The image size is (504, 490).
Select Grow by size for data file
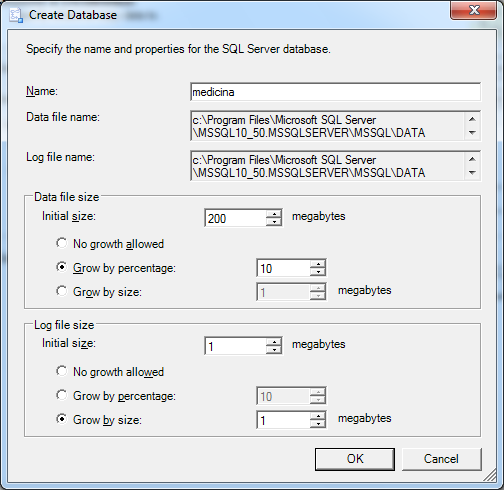61,291
